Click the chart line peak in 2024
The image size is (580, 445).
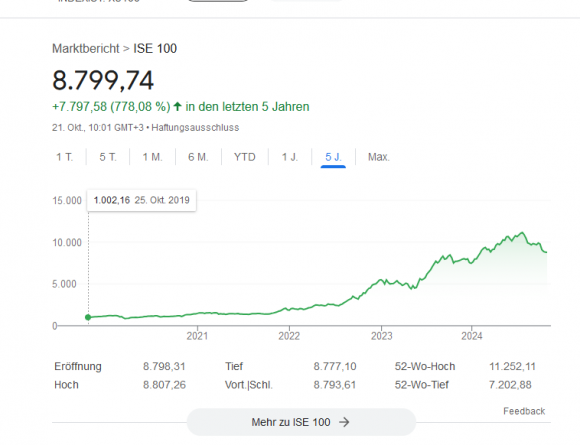522,233
